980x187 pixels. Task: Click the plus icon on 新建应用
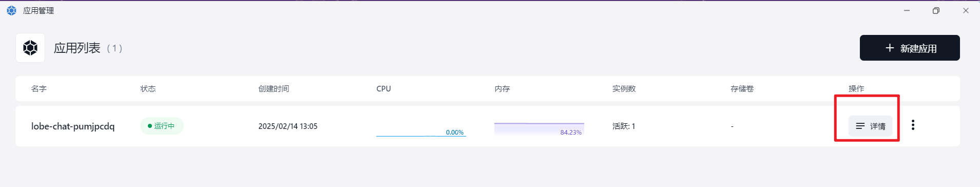click(x=890, y=48)
